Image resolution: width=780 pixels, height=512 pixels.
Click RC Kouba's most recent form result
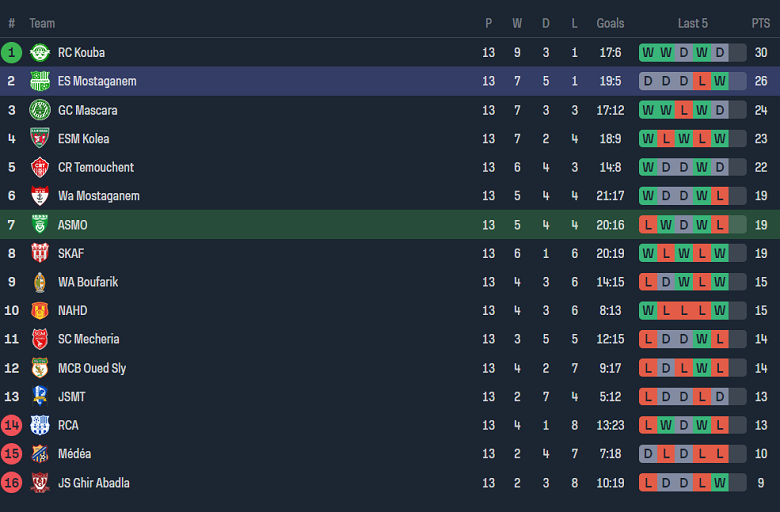pos(720,52)
